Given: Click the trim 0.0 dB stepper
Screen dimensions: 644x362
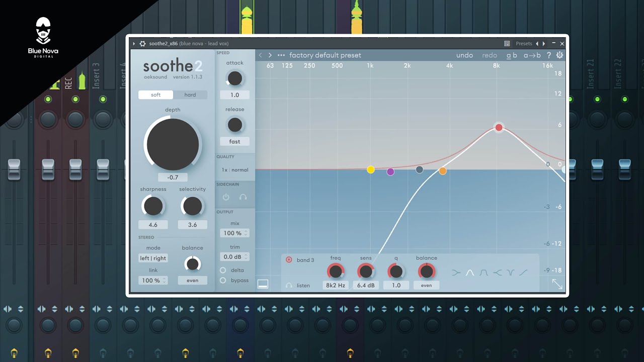Looking at the screenshot, I should pos(234,256).
